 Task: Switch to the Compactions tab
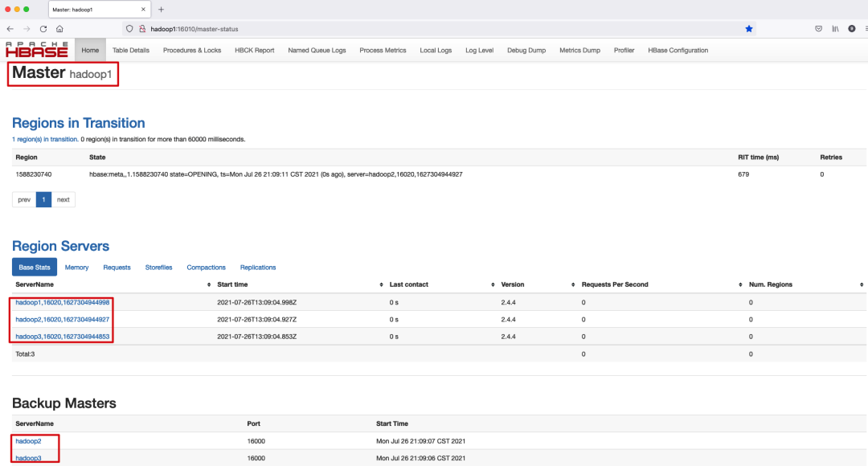point(206,268)
